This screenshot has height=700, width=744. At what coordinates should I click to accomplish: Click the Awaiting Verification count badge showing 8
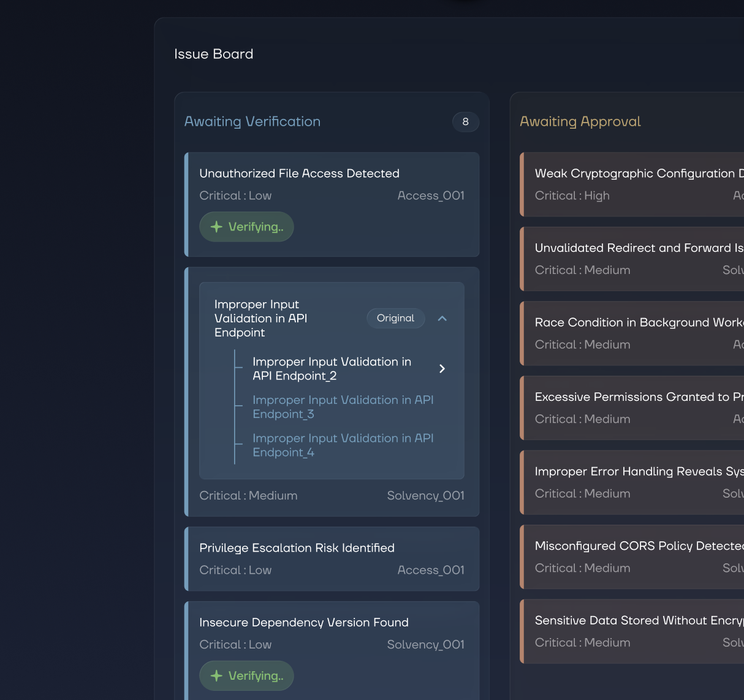tap(465, 121)
